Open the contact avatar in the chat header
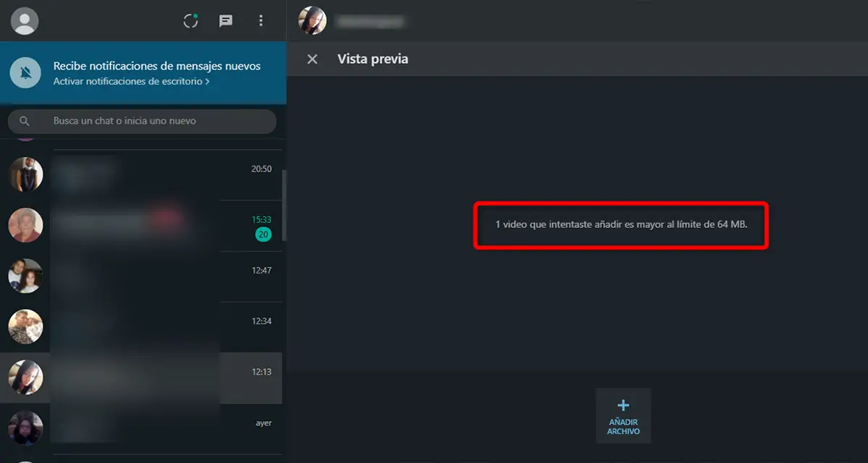This screenshot has width=868, height=463. [312, 20]
